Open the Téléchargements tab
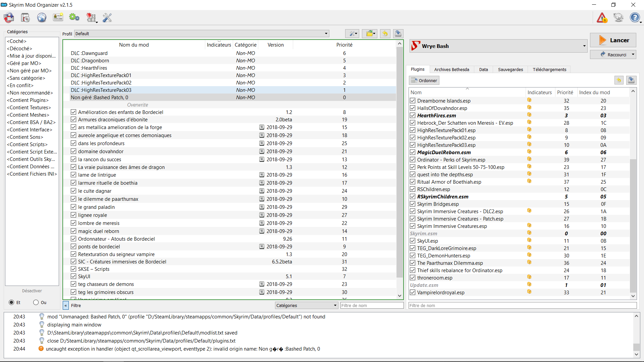This screenshot has width=644, height=362. 549,69
